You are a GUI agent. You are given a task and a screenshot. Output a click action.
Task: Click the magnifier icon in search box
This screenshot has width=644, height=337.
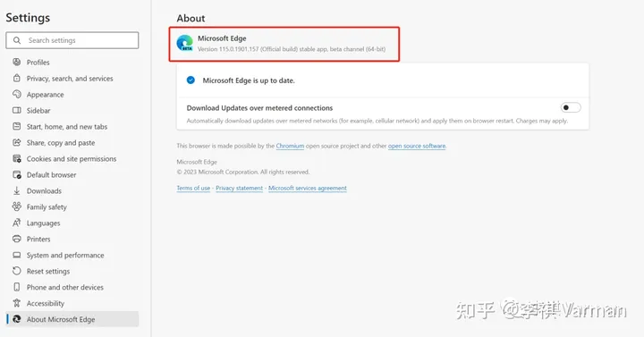[17, 40]
